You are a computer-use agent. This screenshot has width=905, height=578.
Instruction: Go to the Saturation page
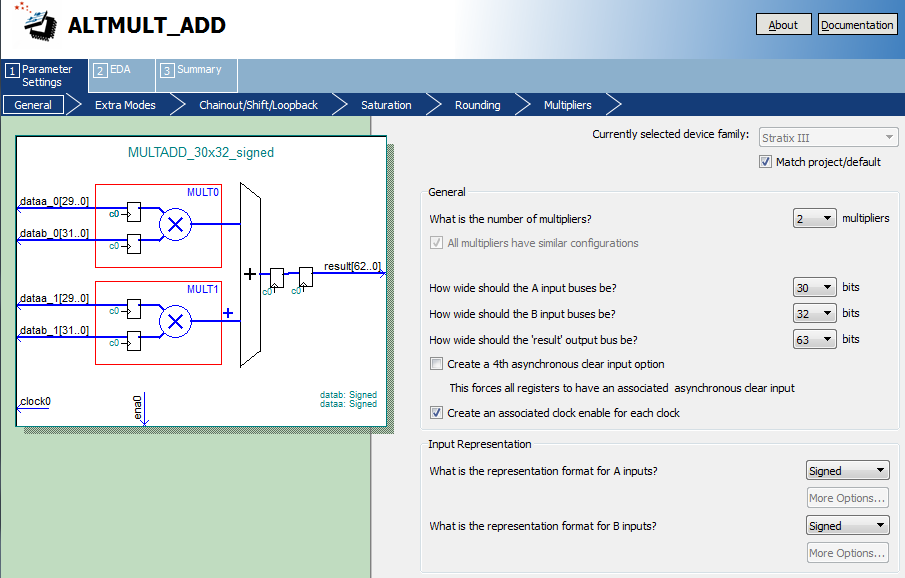coord(386,105)
